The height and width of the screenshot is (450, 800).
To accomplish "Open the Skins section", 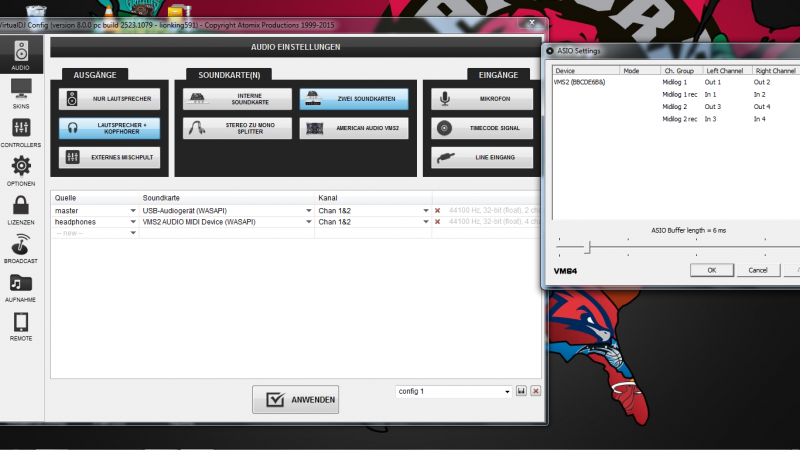I will [x=21, y=94].
